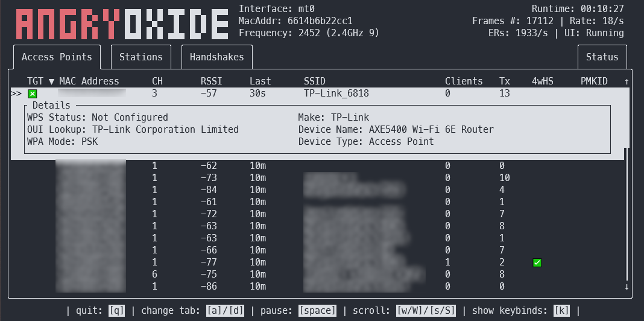Click the OUI Lookup TP-Link Corporation Limited text

coord(133,130)
